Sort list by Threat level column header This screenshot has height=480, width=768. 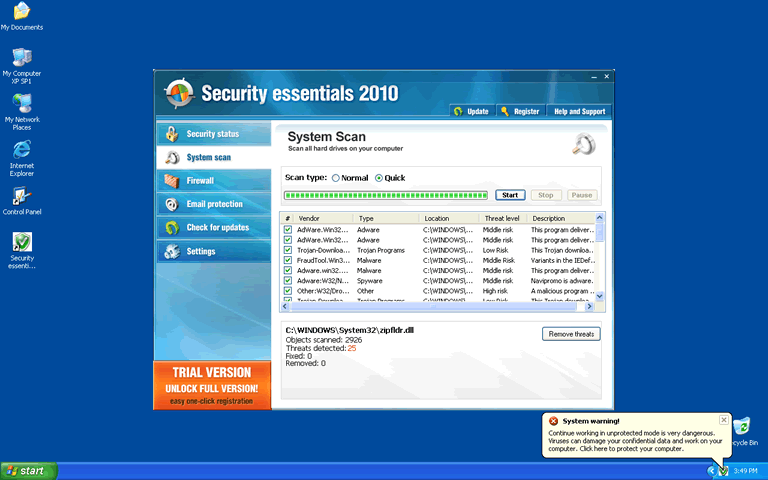pyautogui.click(x=502, y=218)
